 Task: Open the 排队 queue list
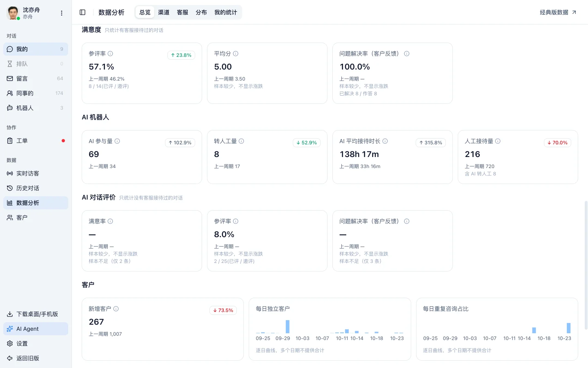(36, 64)
